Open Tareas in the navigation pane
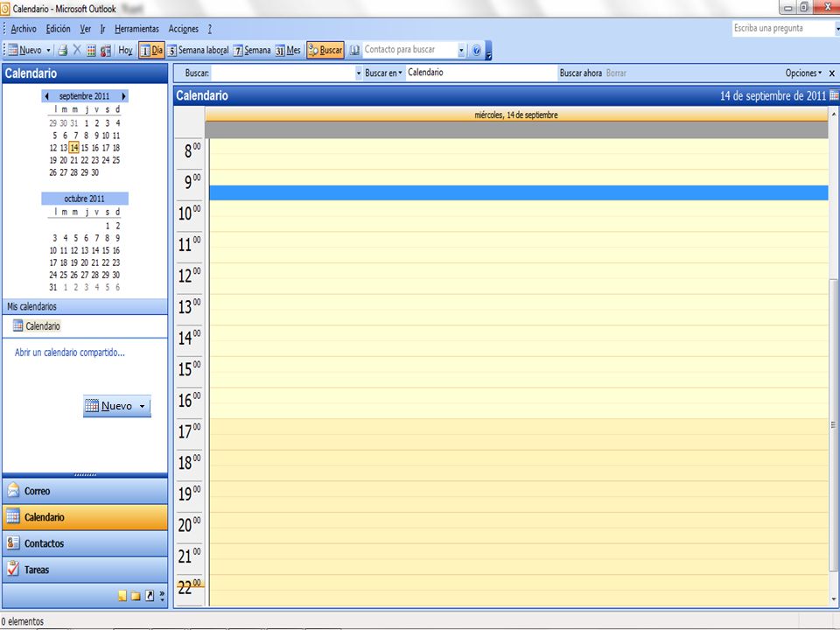The image size is (840, 630). [85, 570]
